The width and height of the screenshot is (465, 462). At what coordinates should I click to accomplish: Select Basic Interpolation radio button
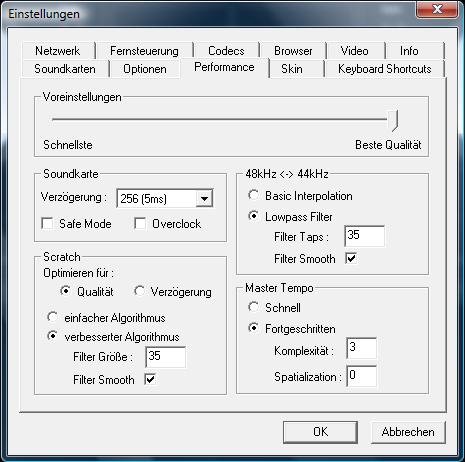click(x=253, y=195)
